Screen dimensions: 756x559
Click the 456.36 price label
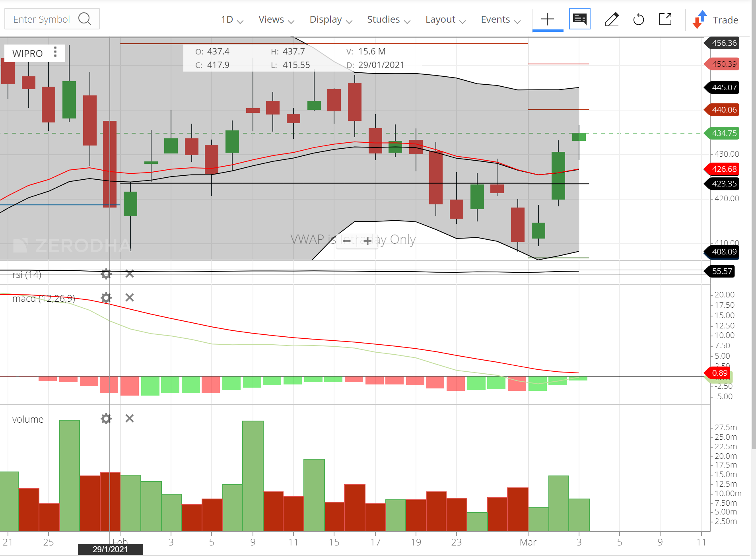click(722, 43)
